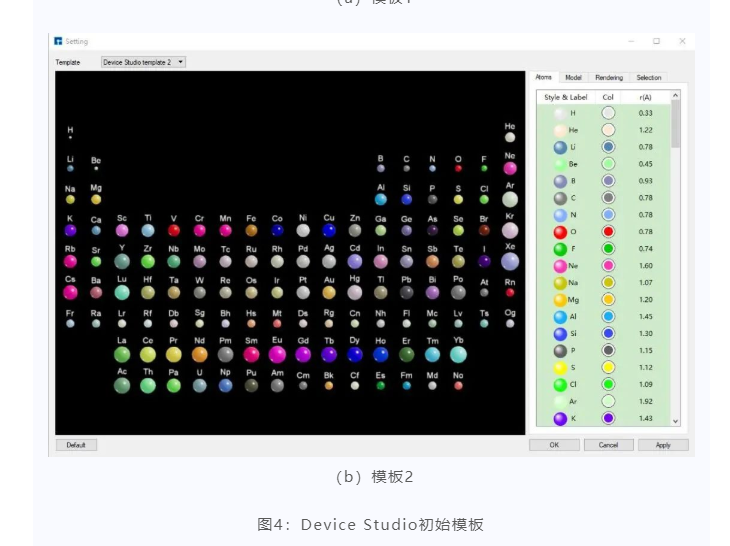Click the Apply button
Image resolution: width=730 pixels, height=546 pixels.
click(663, 445)
